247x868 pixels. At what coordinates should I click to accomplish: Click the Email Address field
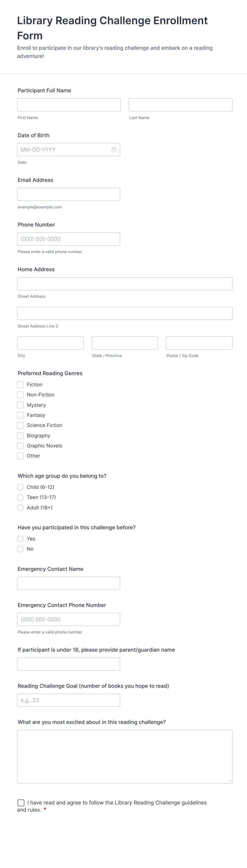click(x=69, y=194)
